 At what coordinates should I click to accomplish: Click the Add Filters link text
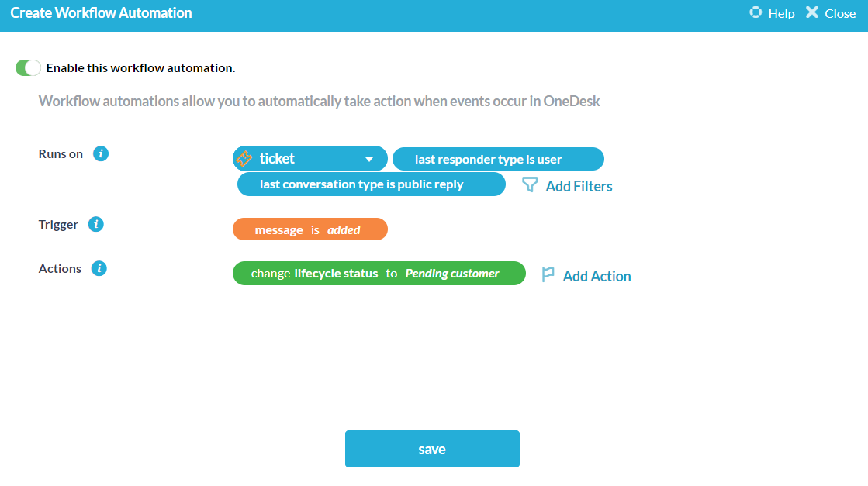point(579,186)
